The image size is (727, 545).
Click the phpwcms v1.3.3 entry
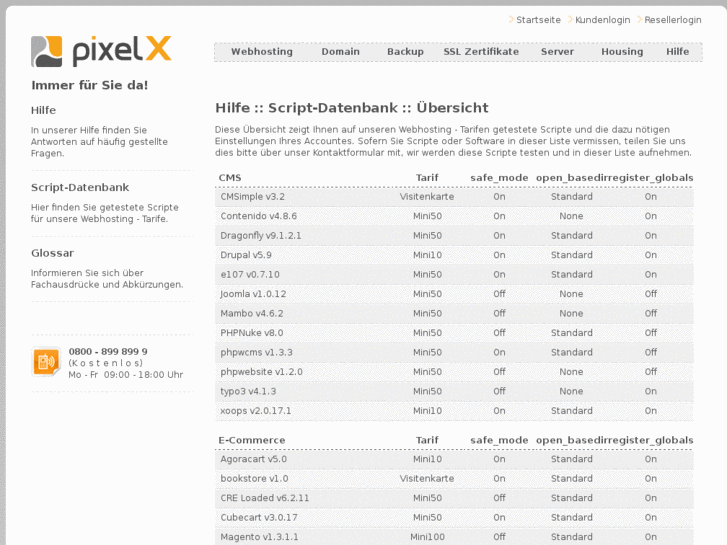[256, 353]
